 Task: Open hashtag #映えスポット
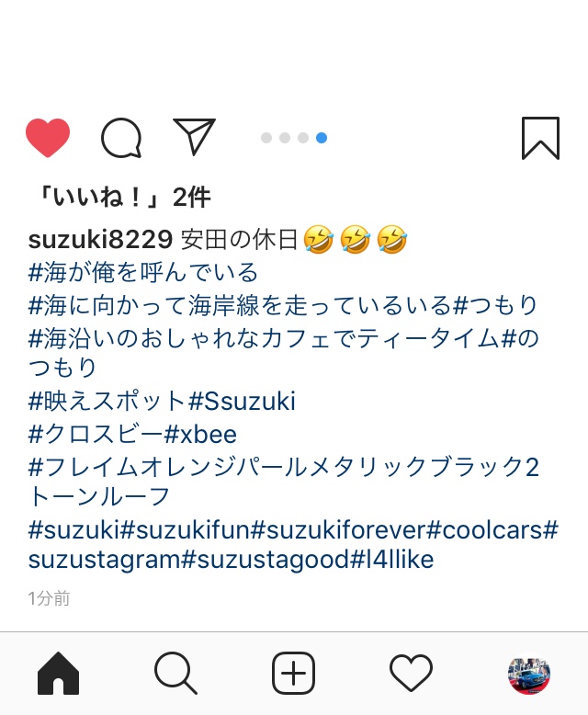[107, 402]
